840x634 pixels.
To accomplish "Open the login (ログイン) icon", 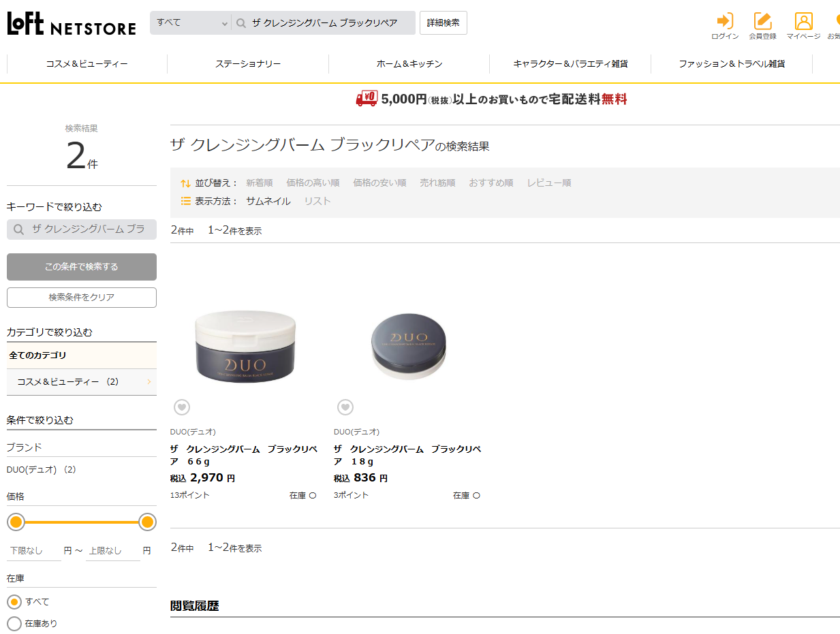I will [725, 21].
